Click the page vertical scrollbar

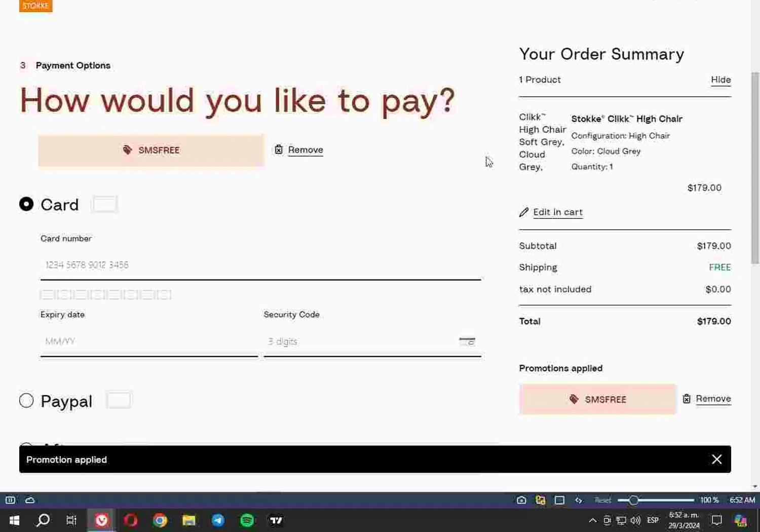point(755,167)
